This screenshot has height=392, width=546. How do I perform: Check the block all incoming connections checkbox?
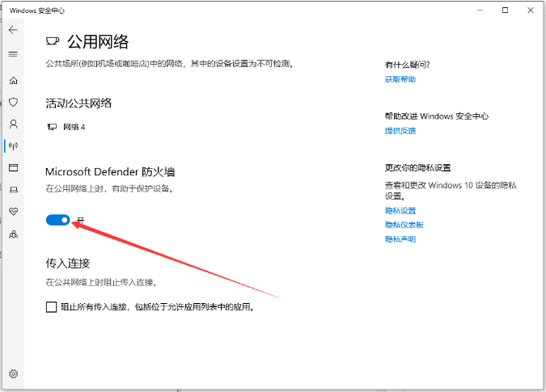[x=52, y=307]
